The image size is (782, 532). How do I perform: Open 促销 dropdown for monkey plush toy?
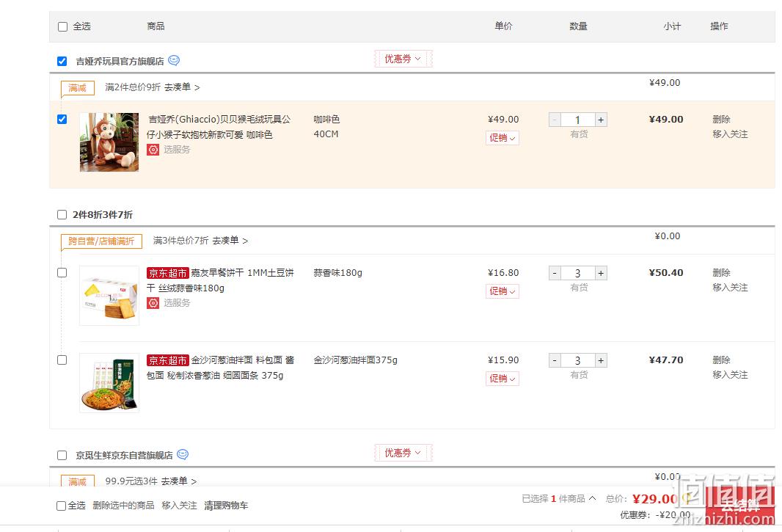[x=503, y=138]
